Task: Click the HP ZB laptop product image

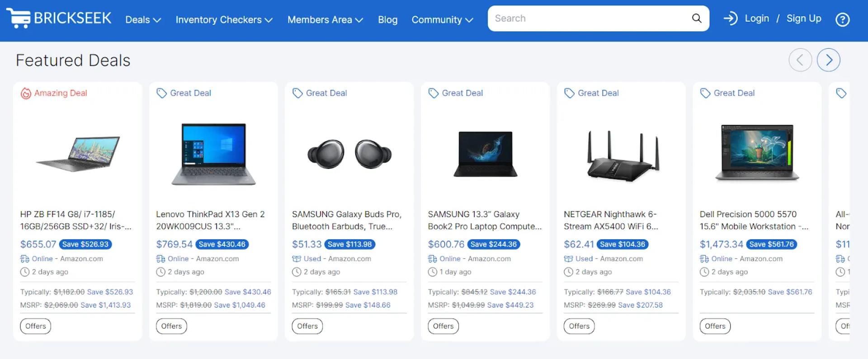Action: [x=78, y=154]
